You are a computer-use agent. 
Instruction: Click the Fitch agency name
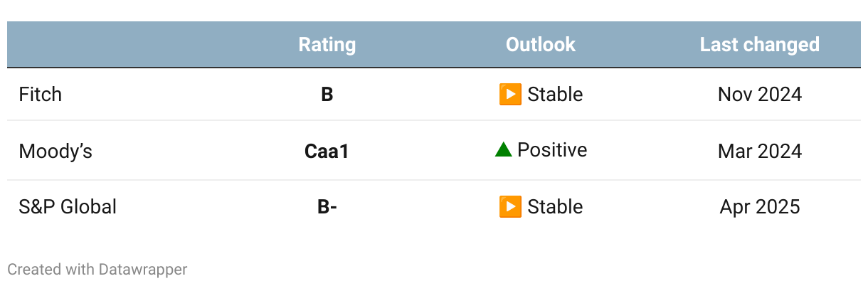coord(40,94)
